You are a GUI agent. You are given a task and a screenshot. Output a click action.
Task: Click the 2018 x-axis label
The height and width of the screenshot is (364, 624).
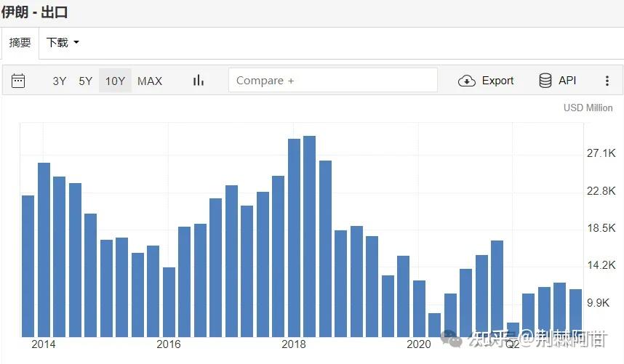tap(294, 344)
